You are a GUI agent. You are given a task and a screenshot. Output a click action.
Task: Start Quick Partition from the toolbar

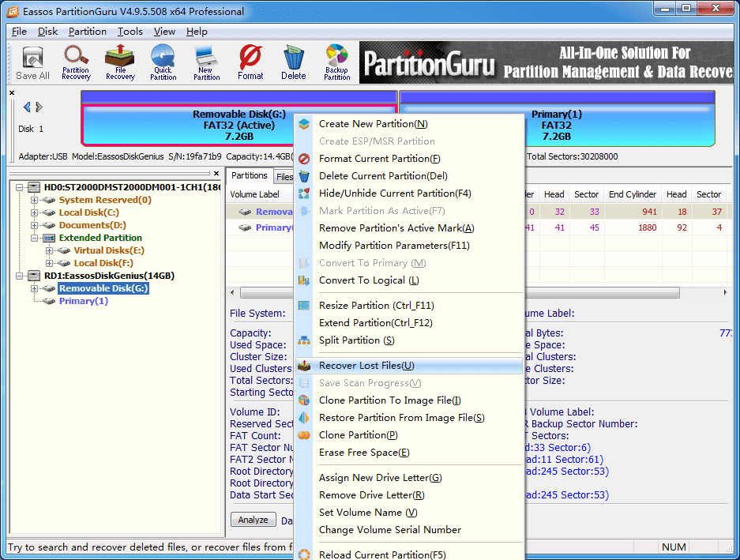163,63
